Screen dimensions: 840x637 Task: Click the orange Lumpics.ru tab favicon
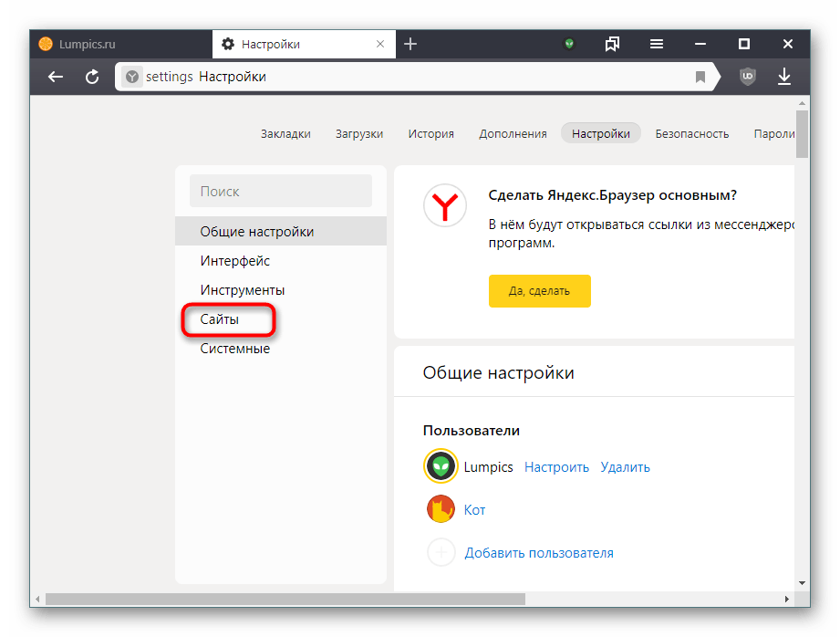point(47,44)
